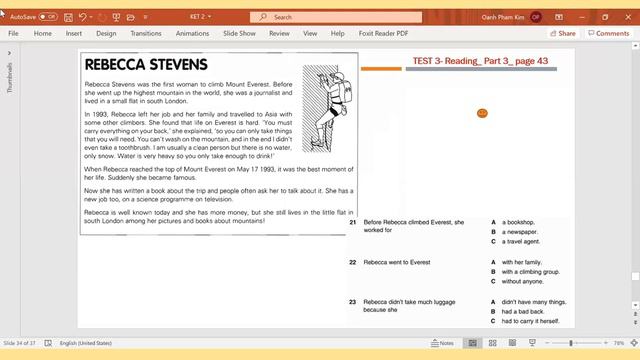Switch to the Insert tab
The image size is (640, 360).
pyautogui.click(x=73, y=33)
